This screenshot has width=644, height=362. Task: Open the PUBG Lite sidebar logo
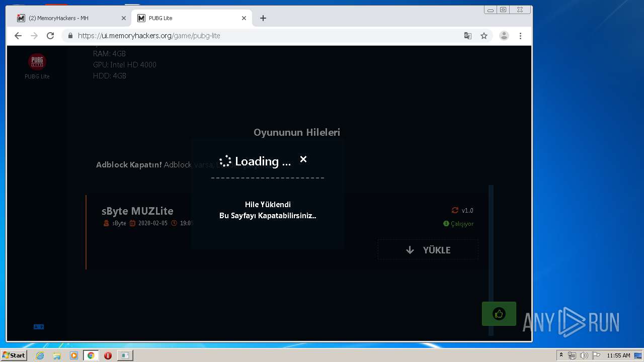click(x=37, y=61)
